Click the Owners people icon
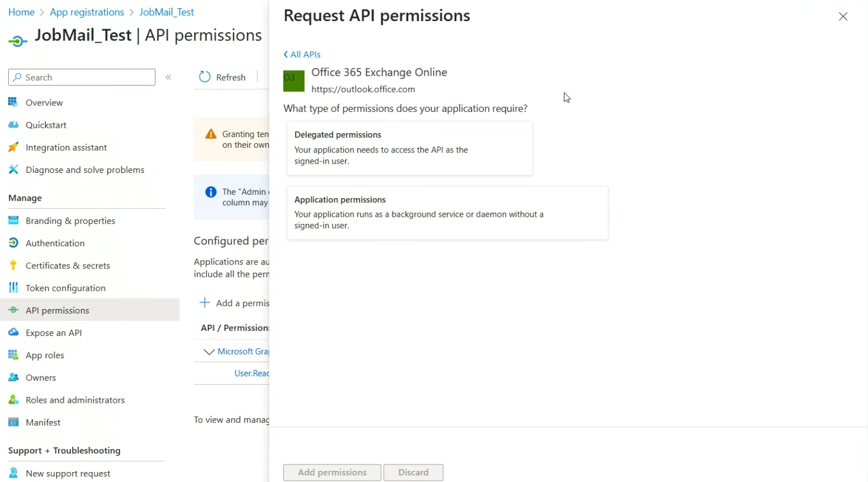This screenshot has width=868, height=482. [x=13, y=377]
